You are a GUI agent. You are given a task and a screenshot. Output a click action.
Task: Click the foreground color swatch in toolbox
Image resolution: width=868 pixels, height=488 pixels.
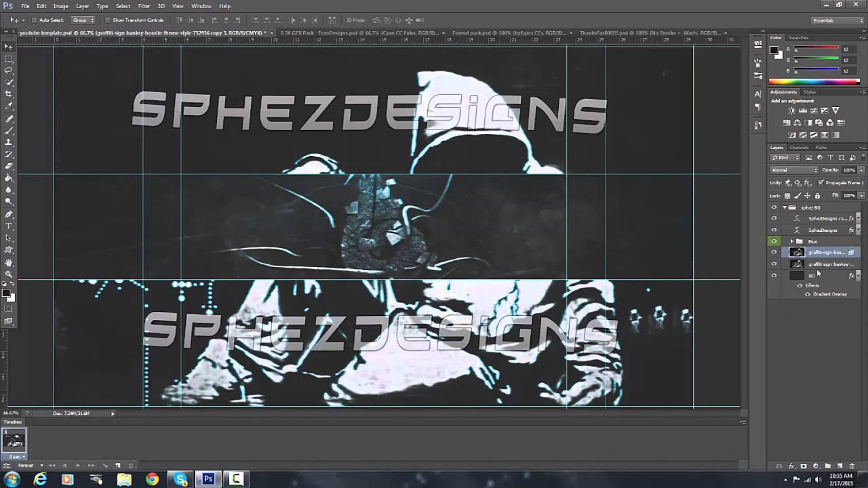point(6,294)
